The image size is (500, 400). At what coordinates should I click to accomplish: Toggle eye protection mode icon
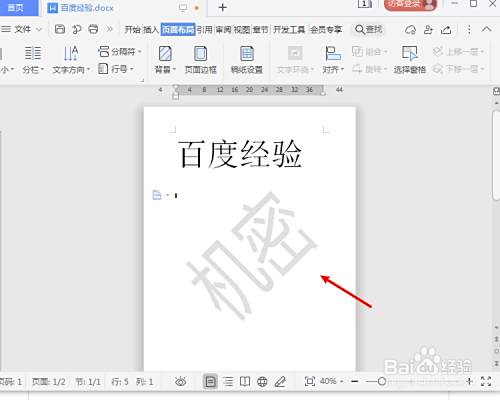(181, 381)
